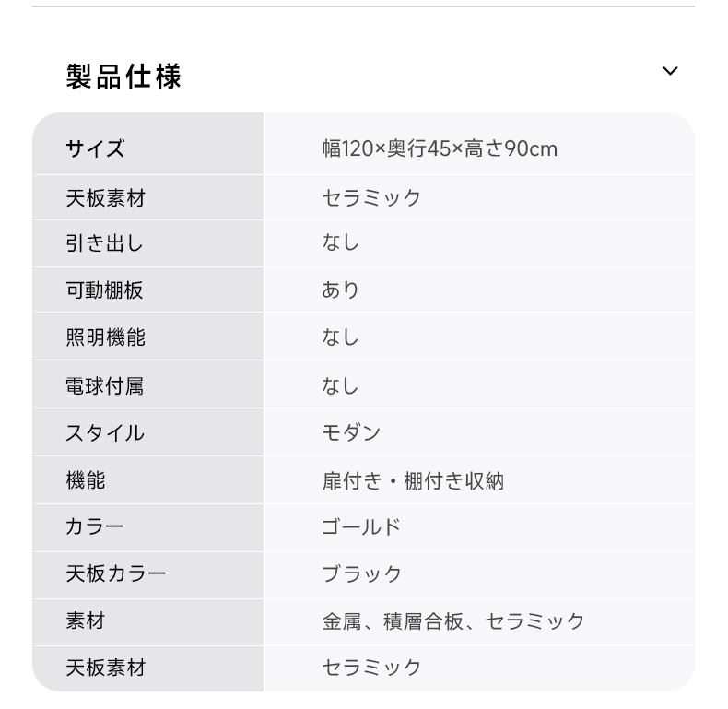
Task: Select the 引き出し row label
Action: pos(104,243)
